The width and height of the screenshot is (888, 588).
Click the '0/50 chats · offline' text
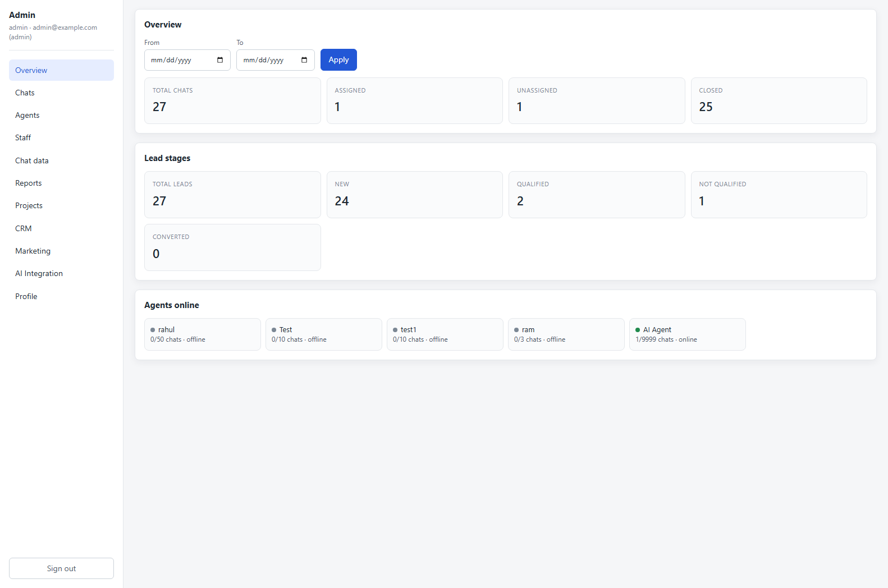[178, 339]
